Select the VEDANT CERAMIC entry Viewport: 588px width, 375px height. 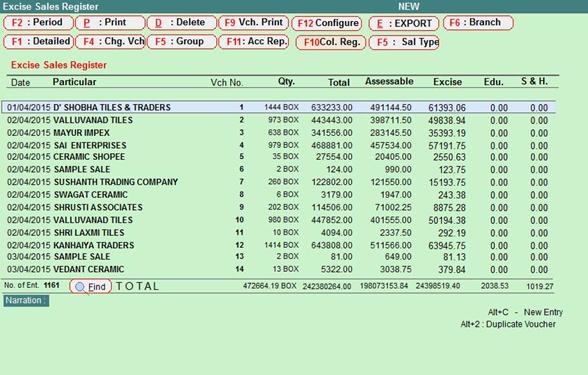tap(279, 269)
